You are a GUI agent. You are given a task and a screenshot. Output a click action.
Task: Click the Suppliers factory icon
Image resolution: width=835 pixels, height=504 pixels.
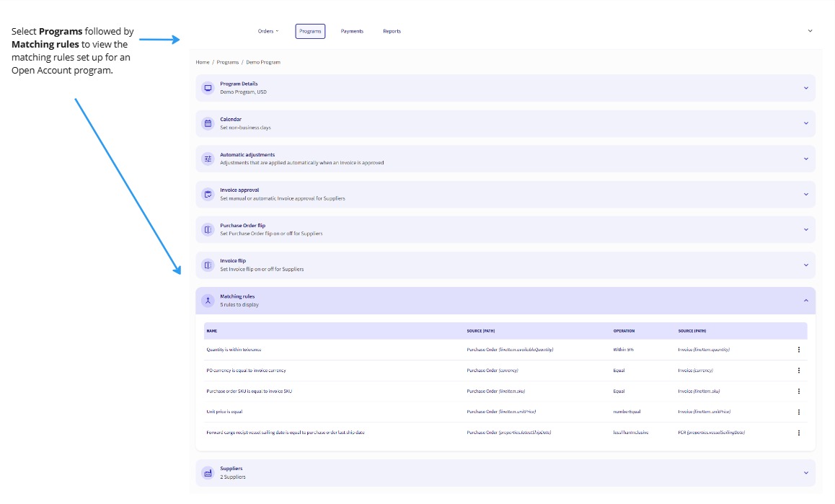click(x=208, y=473)
